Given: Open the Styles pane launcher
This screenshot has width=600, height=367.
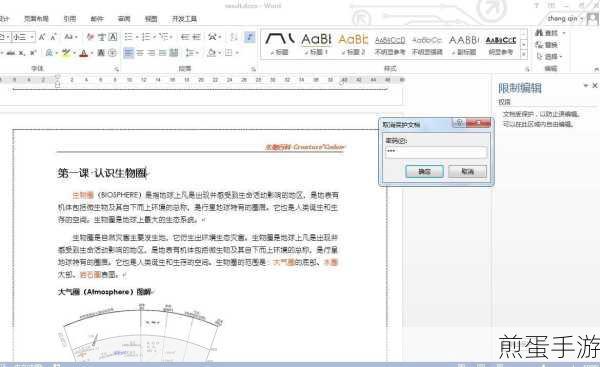Looking at the screenshot, I should pos(527,69).
